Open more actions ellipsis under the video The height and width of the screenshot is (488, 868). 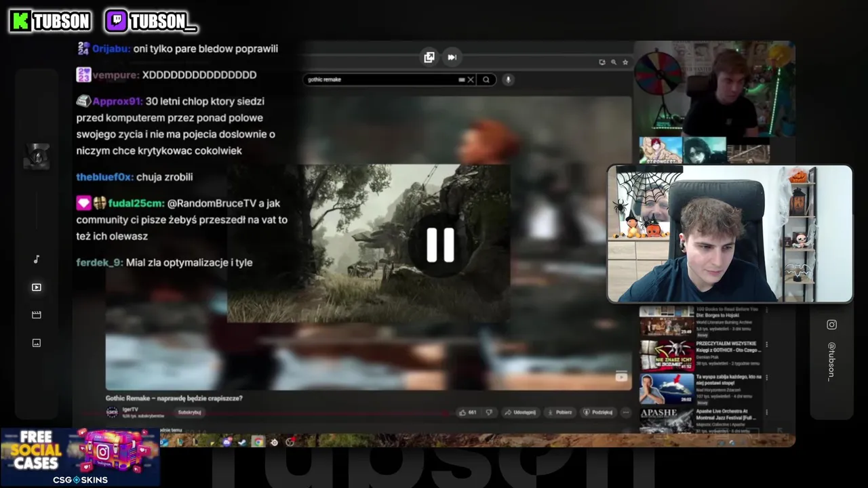point(626,412)
